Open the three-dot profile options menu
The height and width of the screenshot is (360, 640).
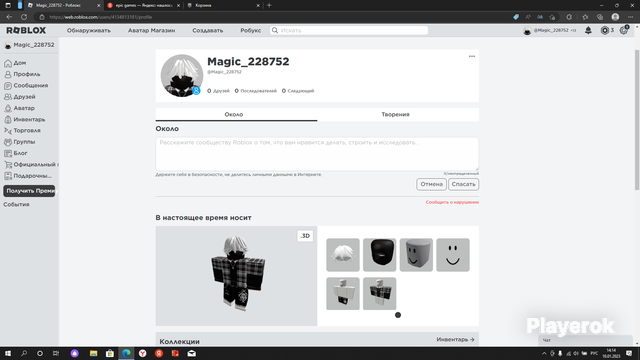[472, 56]
